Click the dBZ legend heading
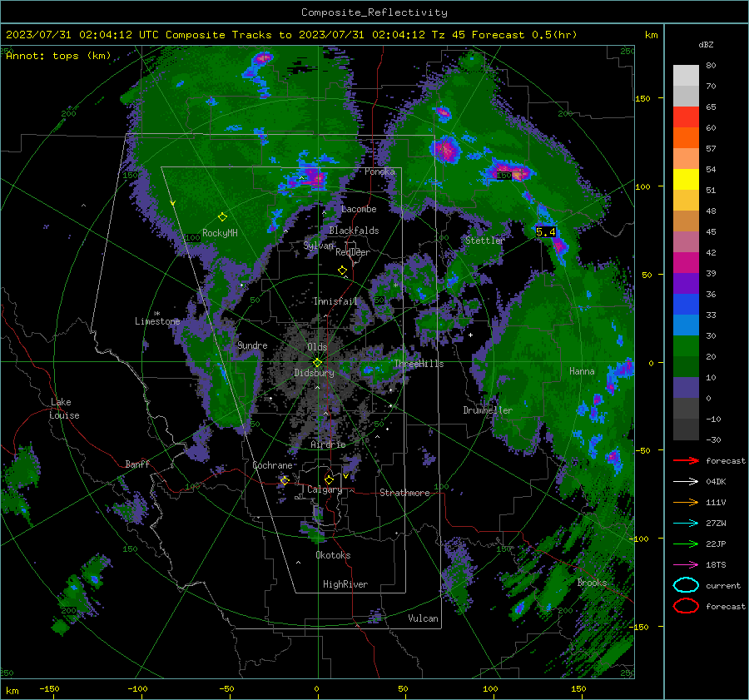This screenshot has height=700, width=749. coord(706,44)
